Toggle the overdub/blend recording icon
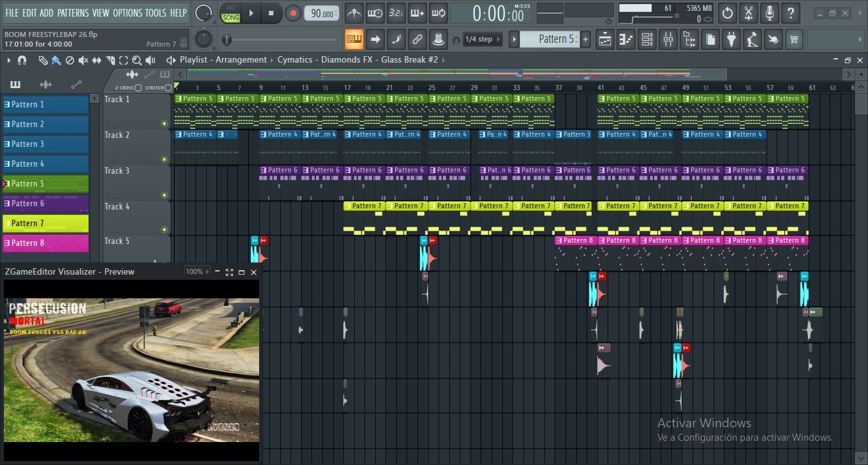Viewport: 868px width, 465px height. [x=417, y=13]
